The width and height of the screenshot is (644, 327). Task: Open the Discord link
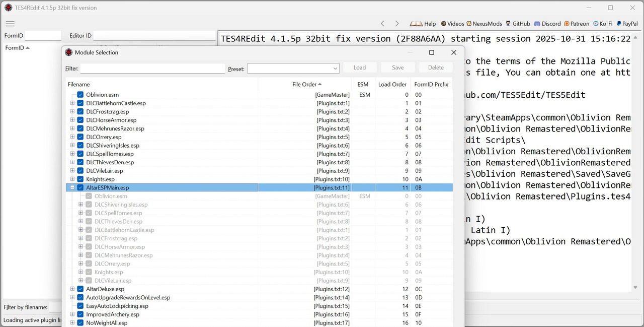[547, 24]
